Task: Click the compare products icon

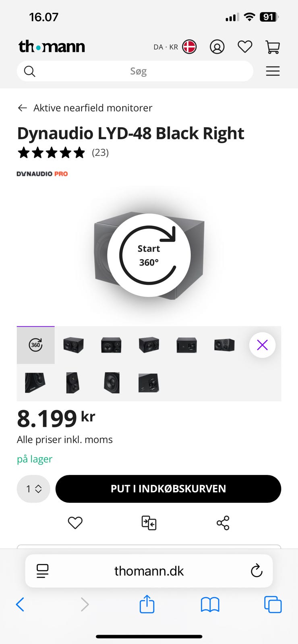Action: coord(149,523)
